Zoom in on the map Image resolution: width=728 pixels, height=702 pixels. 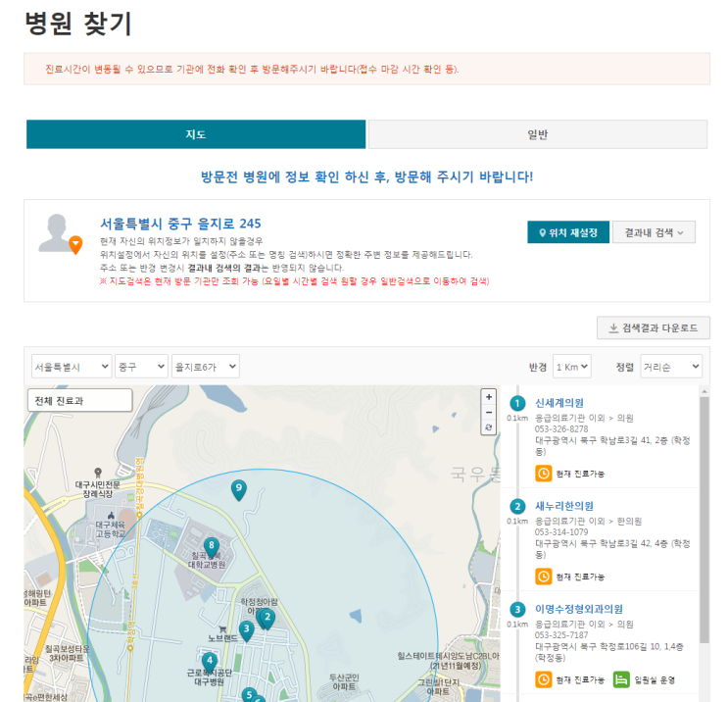[488, 397]
